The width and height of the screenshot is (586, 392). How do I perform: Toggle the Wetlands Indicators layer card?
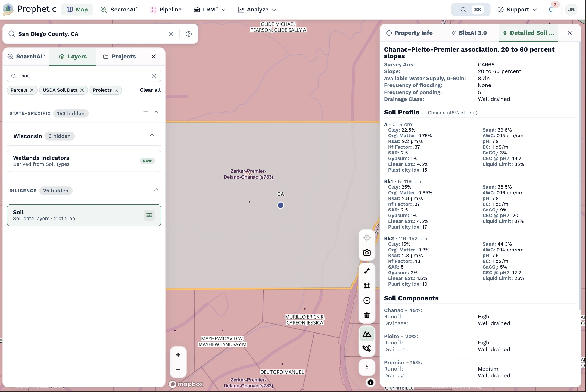84,161
